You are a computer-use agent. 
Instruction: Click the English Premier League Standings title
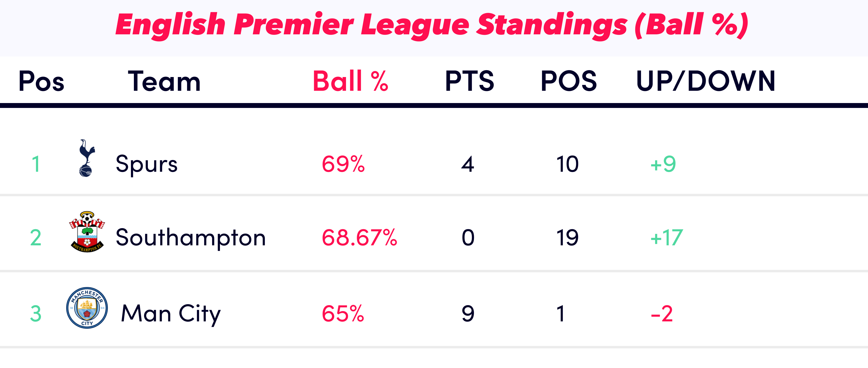pos(432,25)
